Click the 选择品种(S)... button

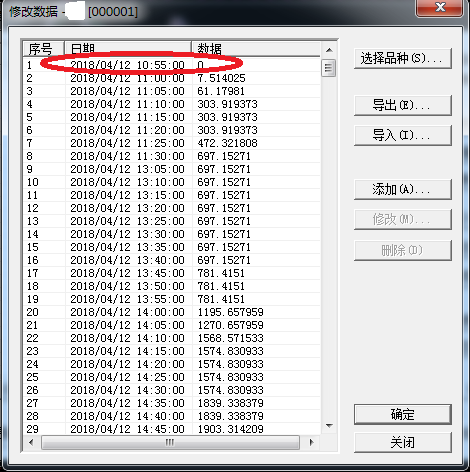tap(403, 59)
